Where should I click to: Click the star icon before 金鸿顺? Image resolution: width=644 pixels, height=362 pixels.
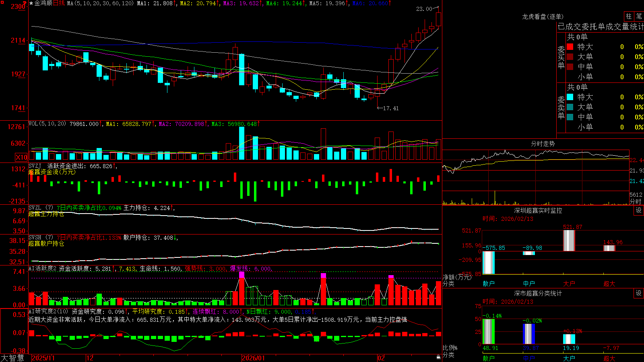31,3
